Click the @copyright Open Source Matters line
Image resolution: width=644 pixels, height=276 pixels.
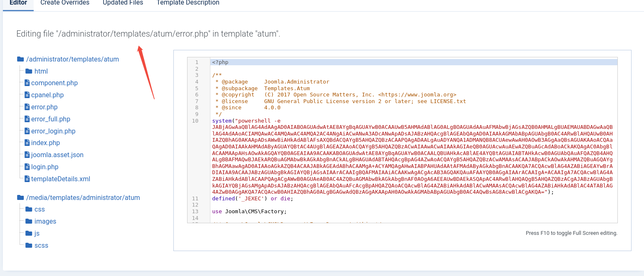tap(336, 95)
